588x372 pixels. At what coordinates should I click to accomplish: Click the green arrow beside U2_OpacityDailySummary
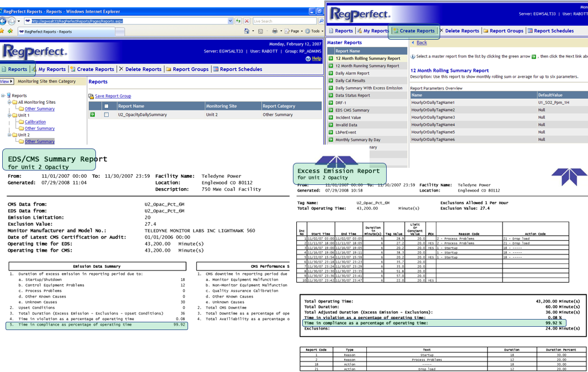[x=93, y=115]
